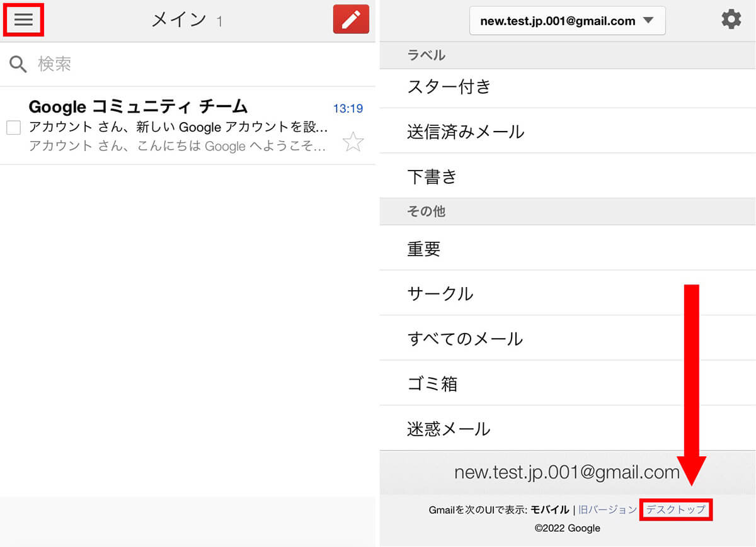The width and height of the screenshot is (756, 547).
Task: Click the モバイル UI option
Action: 549,509
